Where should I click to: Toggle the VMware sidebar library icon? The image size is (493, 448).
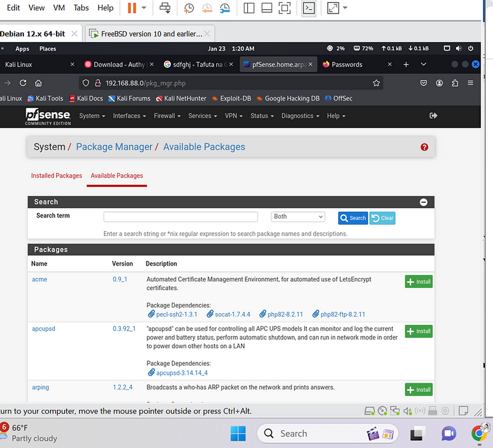[249, 8]
